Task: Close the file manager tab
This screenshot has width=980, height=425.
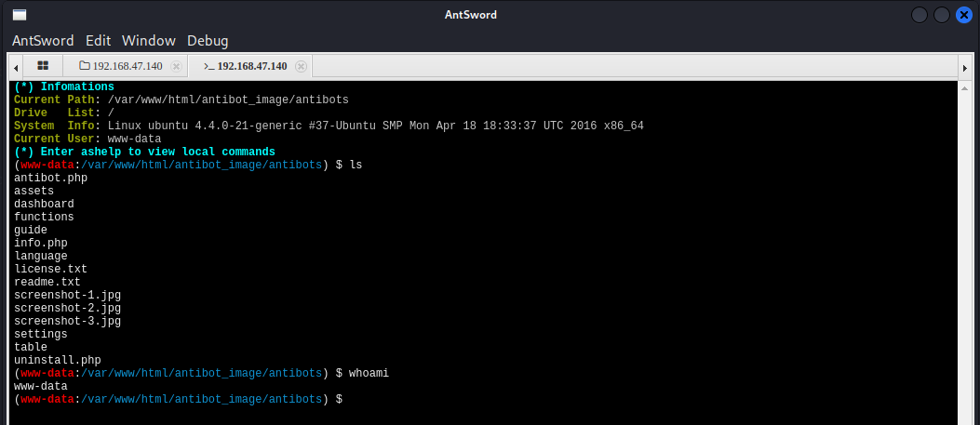Action: tap(176, 66)
